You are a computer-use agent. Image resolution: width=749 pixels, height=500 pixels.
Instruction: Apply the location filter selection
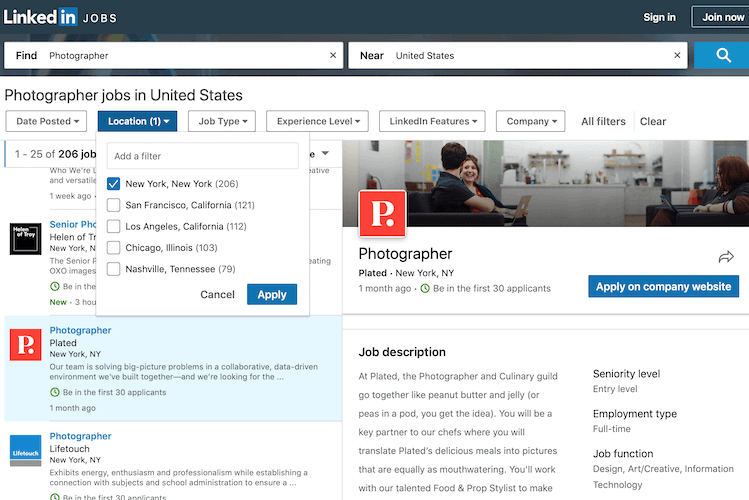(x=272, y=295)
